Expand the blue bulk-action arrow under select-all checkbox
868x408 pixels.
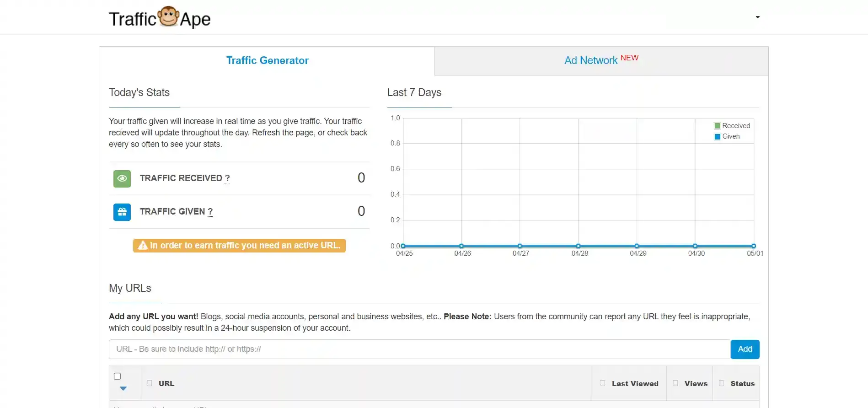(x=123, y=388)
